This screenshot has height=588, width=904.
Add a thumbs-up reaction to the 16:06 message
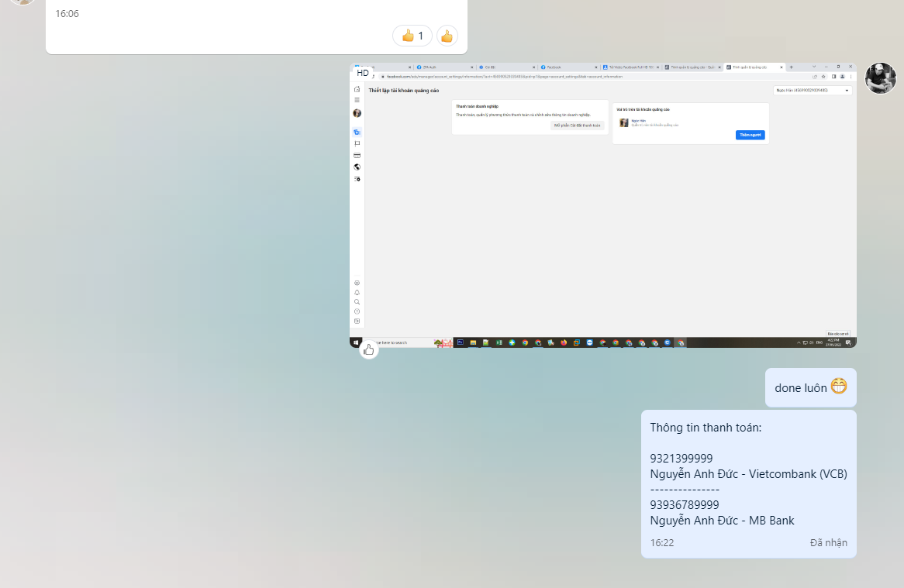[x=447, y=36]
